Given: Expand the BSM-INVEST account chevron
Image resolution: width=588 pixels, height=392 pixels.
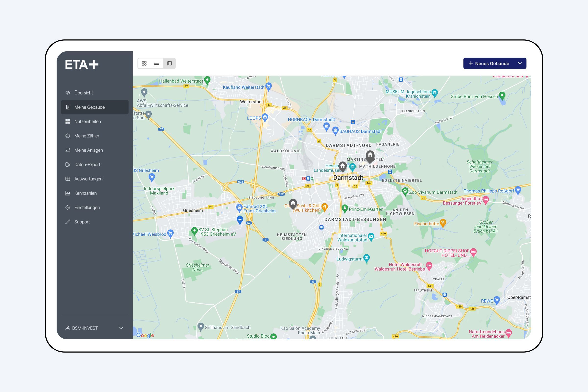Looking at the screenshot, I should (x=121, y=328).
